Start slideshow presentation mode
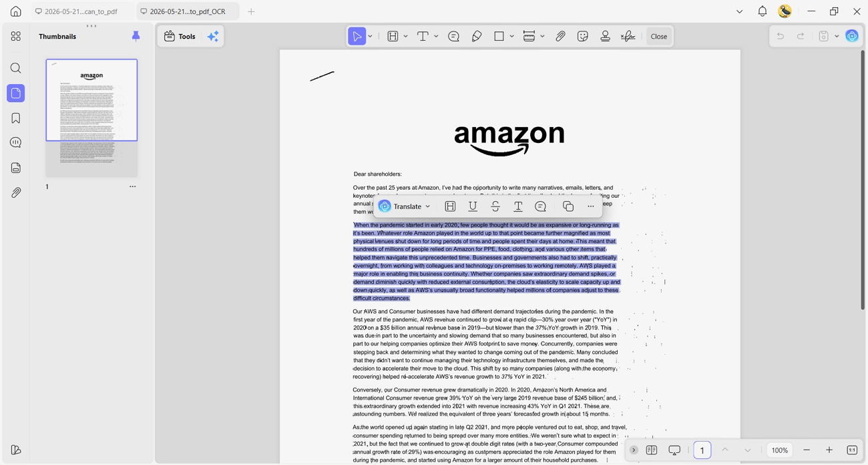868x465 pixels. point(674,450)
